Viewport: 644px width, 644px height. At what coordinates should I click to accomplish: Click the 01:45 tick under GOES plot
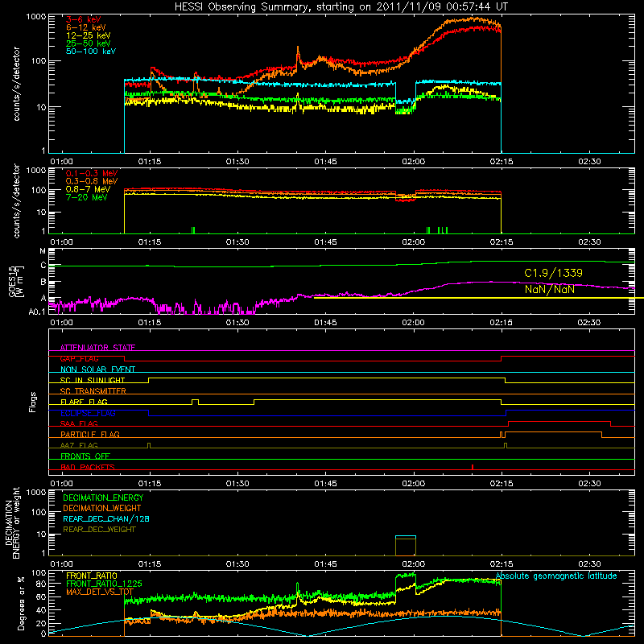[x=325, y=323]
